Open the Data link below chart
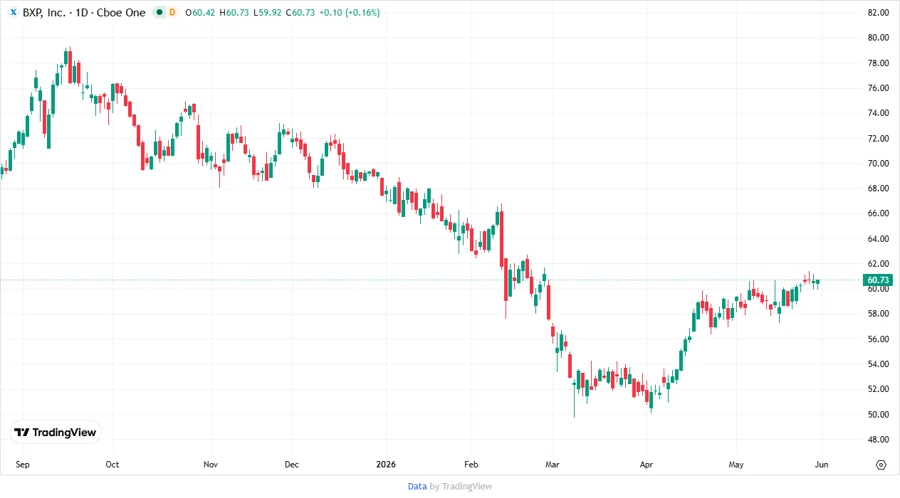 tap(417, 486)
